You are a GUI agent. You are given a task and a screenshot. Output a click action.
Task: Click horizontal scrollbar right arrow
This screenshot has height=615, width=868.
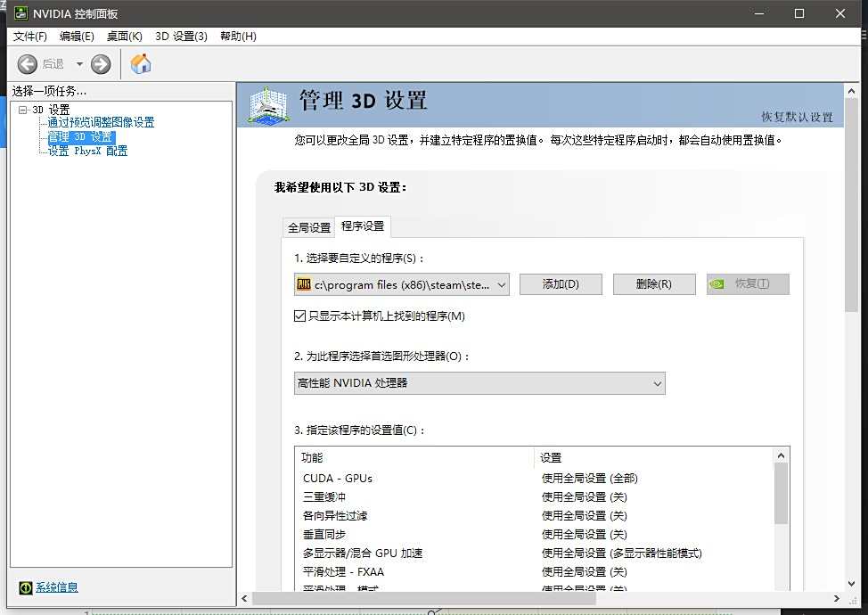point(837,598)
